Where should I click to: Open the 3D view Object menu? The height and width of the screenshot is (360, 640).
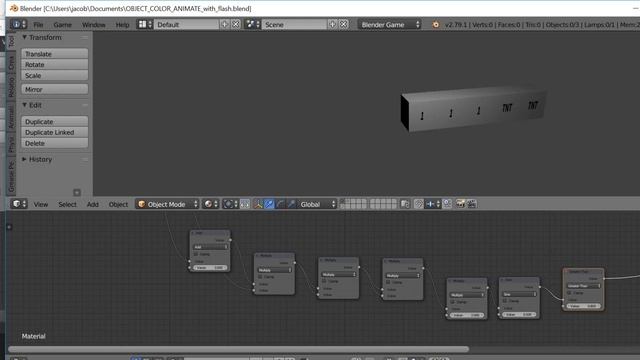pos(118,204)
